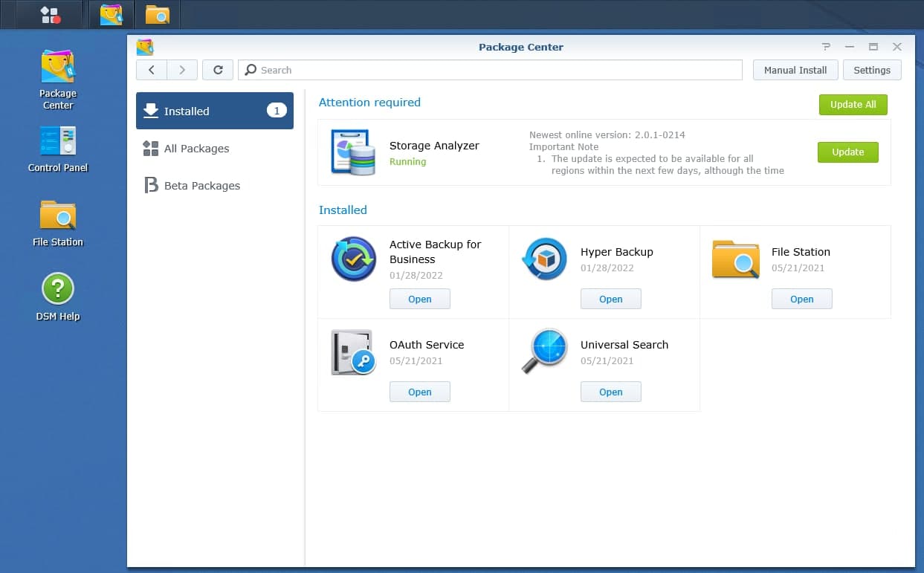Click the help question mark in title bar
The height and width of the screenshot is (573, 924).
(826, 47)
